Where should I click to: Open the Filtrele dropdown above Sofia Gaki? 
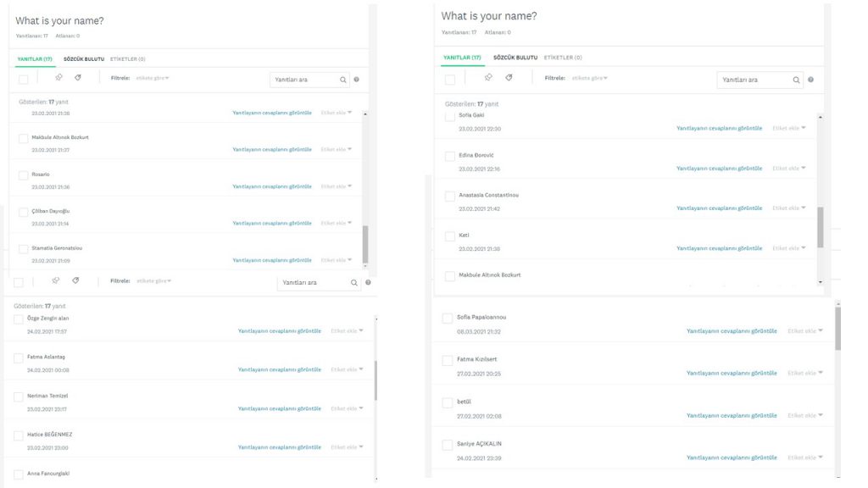point(590,78)
